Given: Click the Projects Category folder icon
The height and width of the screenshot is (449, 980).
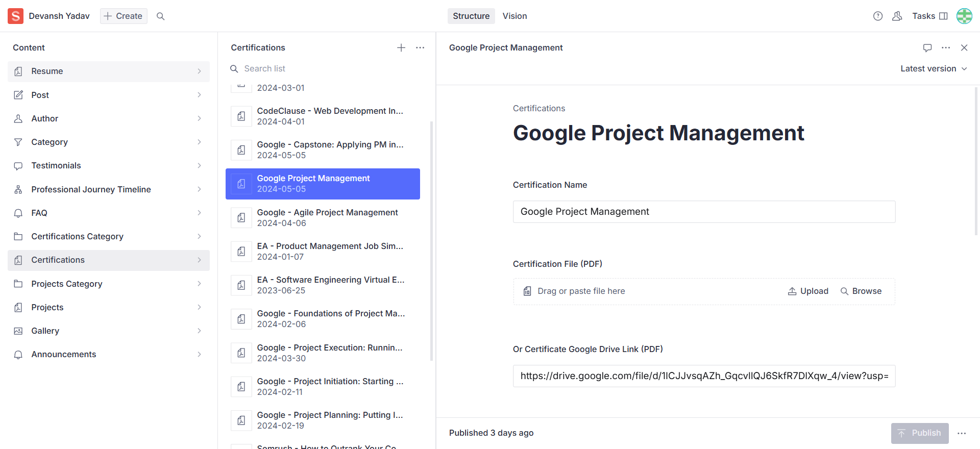Looking at the screenshot, I should [x=18, y=284].
